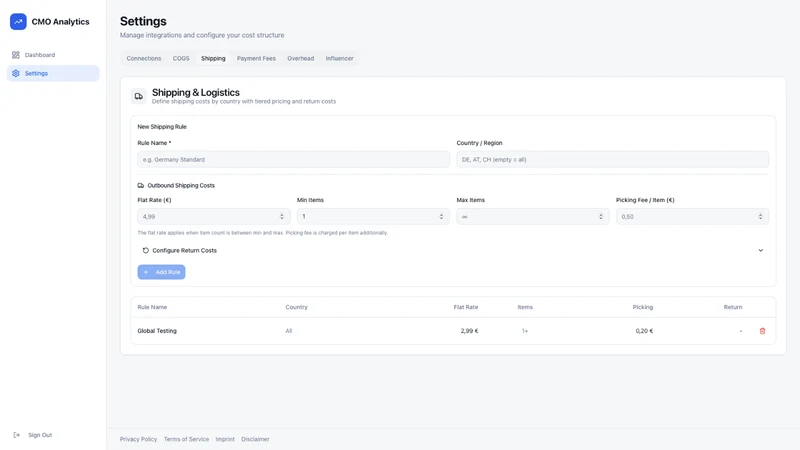This screenshot has width=800, height=450.
Task: Open the Imprint link
Action: pyautogui.click(x=225, y=439)
